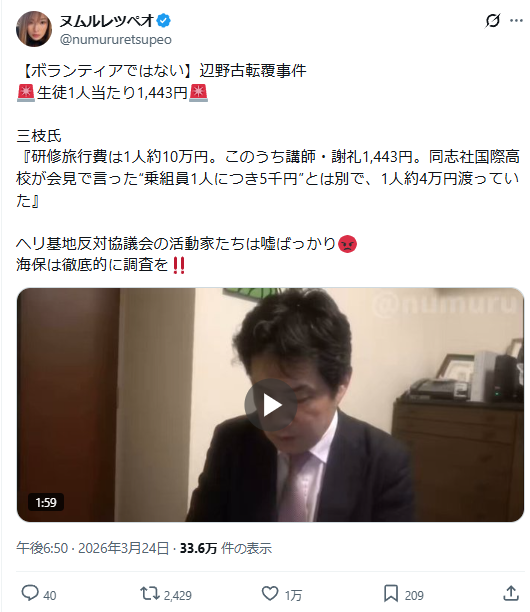530x612 pixels.
Task: Click the Grok slash-circle icon
Action: pos(493,21)
